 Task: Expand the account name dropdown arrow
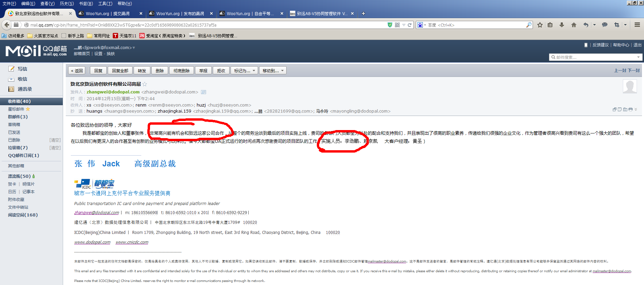[134, 48]
